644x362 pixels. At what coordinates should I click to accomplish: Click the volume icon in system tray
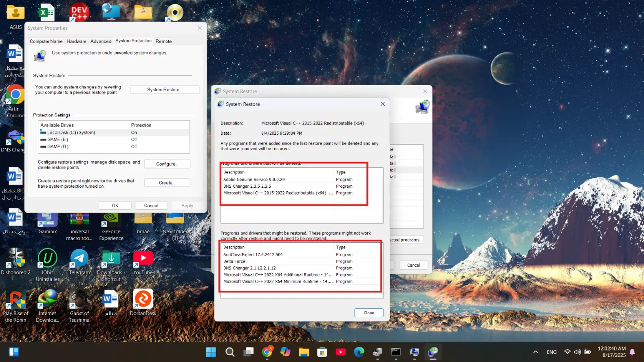tap(577, 352)
